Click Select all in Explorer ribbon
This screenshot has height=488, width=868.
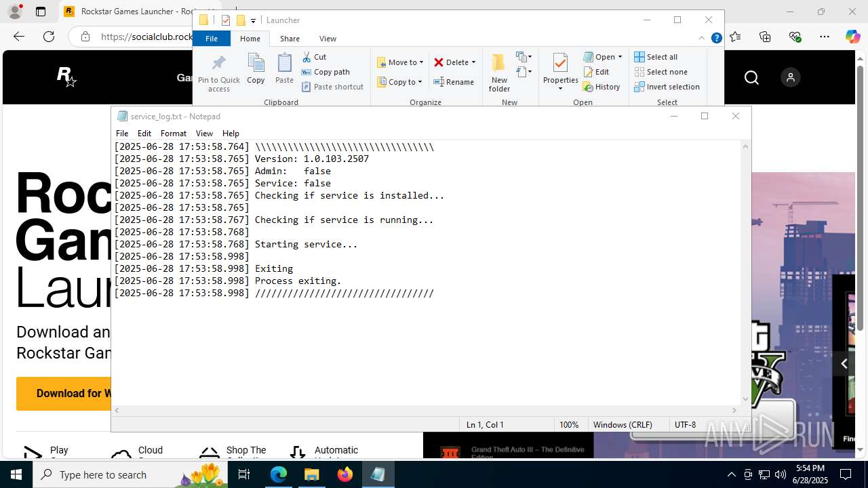656,57
